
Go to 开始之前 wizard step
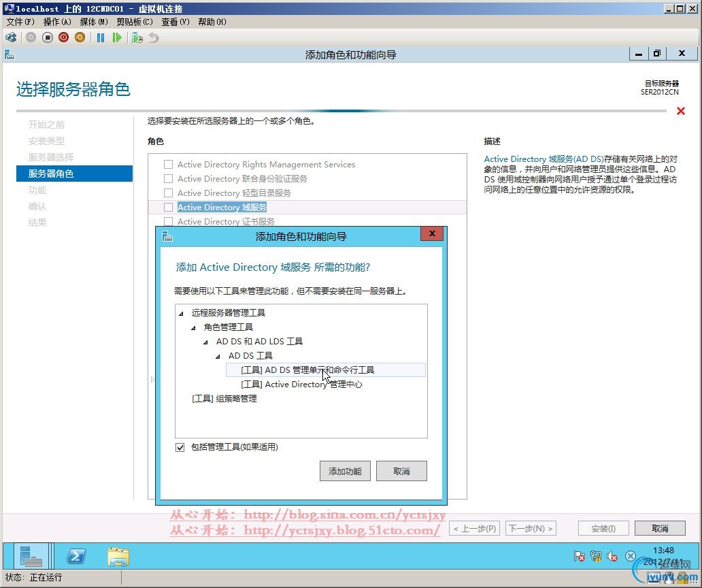click(46, 125)
